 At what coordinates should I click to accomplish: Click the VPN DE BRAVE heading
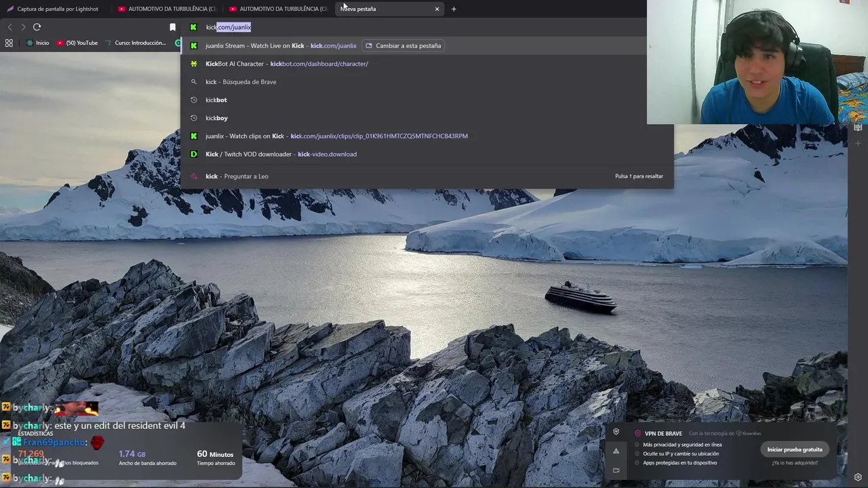point(663,434)
